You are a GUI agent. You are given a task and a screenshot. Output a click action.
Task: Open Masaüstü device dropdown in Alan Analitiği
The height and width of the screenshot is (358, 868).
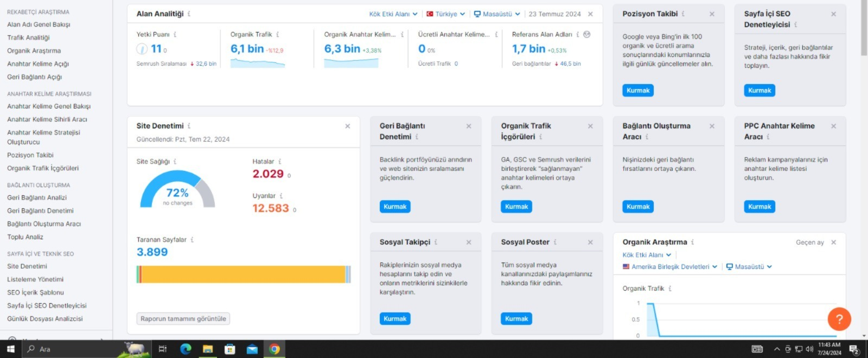[x=497, y=14]
